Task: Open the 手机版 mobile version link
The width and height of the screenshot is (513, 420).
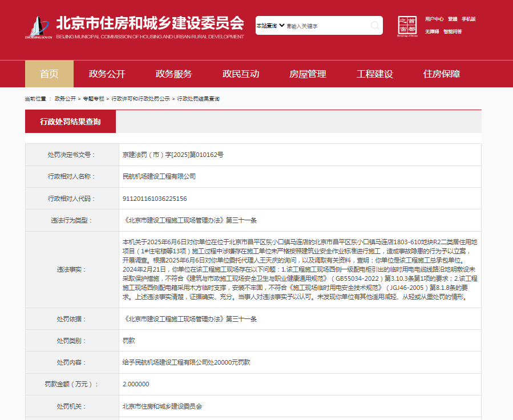Action: coord(468,19)
